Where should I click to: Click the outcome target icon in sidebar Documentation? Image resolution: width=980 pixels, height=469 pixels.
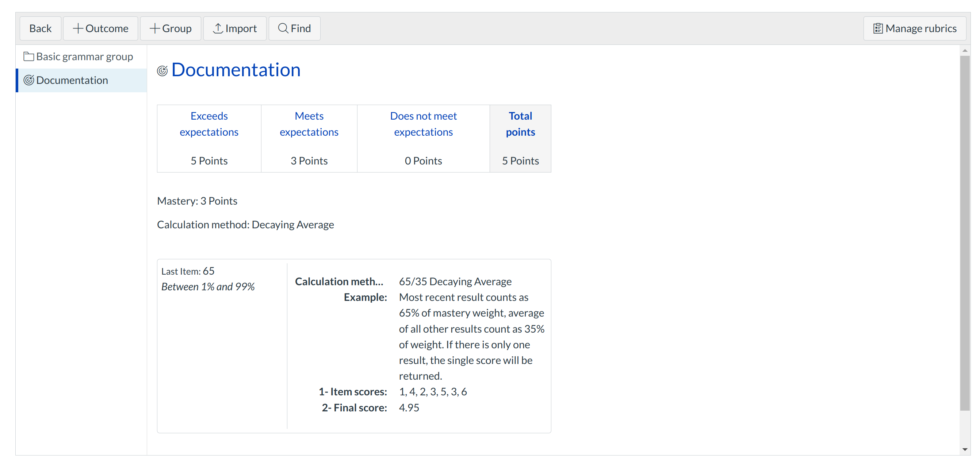(28, 80)
